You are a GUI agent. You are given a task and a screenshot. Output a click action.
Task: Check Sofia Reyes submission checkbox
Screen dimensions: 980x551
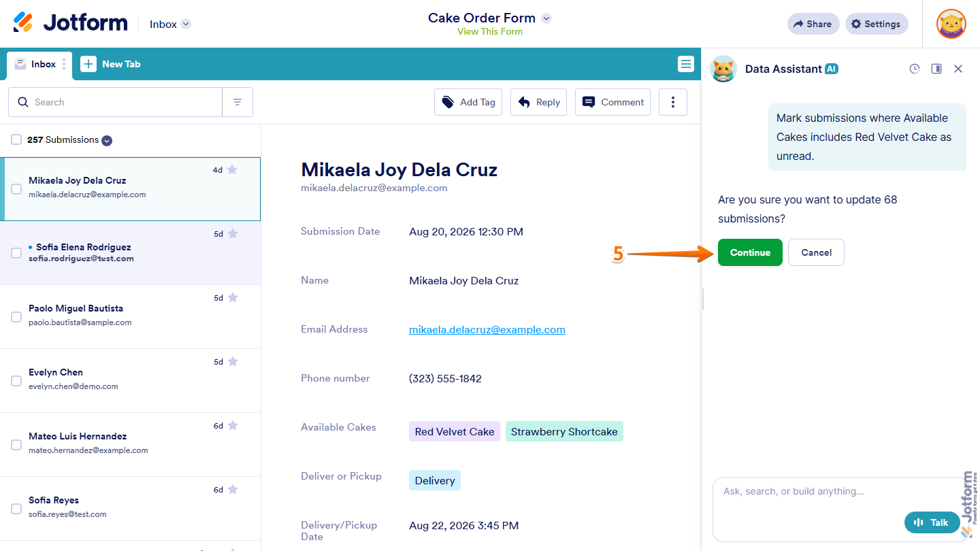16,509
